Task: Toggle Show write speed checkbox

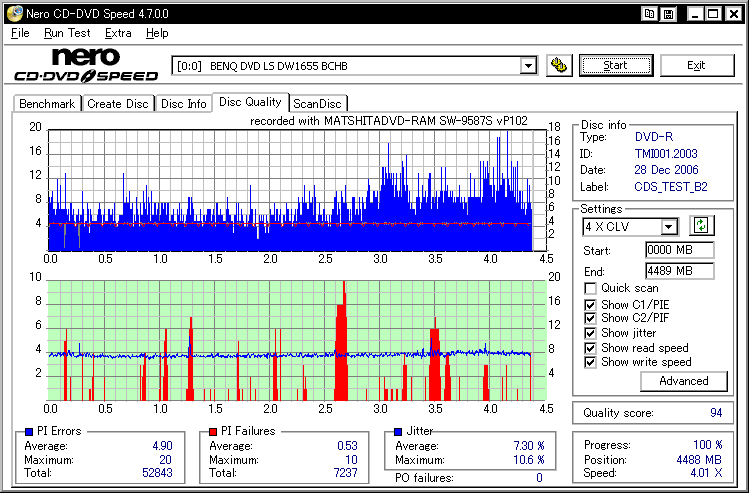Action: [x=590, y=362]
